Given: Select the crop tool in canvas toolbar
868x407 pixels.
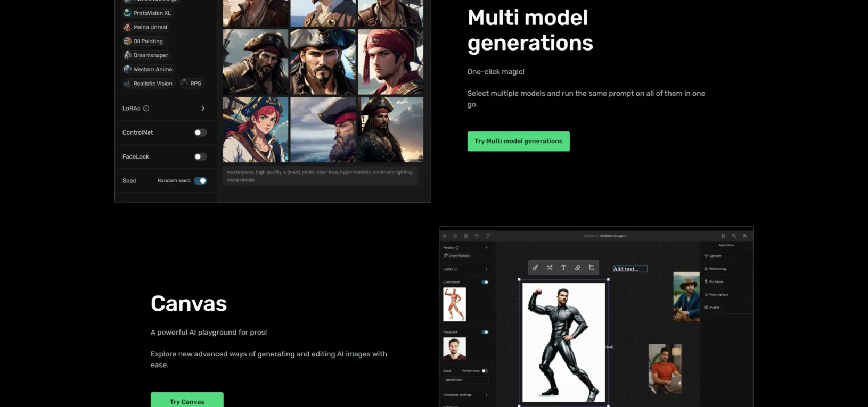Looking at the screenshot, I should [x=591, y=268].
